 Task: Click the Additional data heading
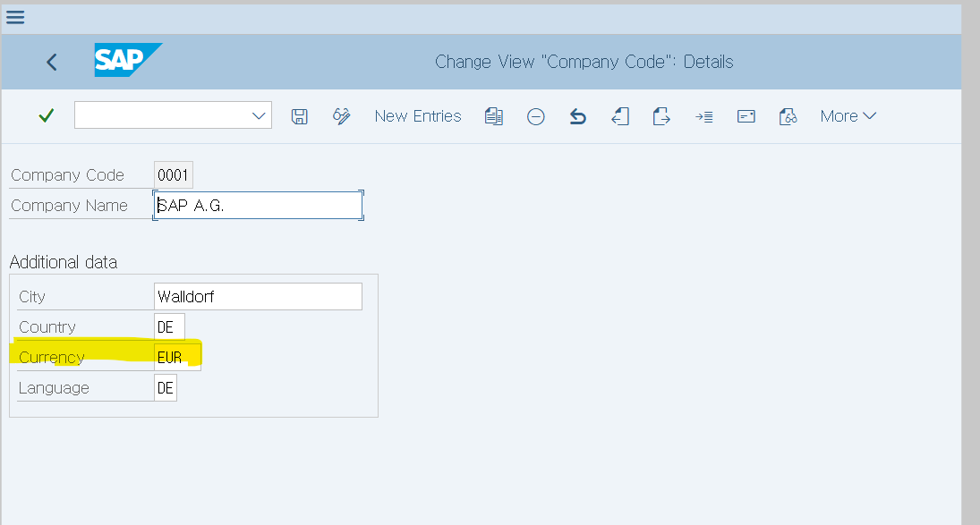click(x=64, y=262)
